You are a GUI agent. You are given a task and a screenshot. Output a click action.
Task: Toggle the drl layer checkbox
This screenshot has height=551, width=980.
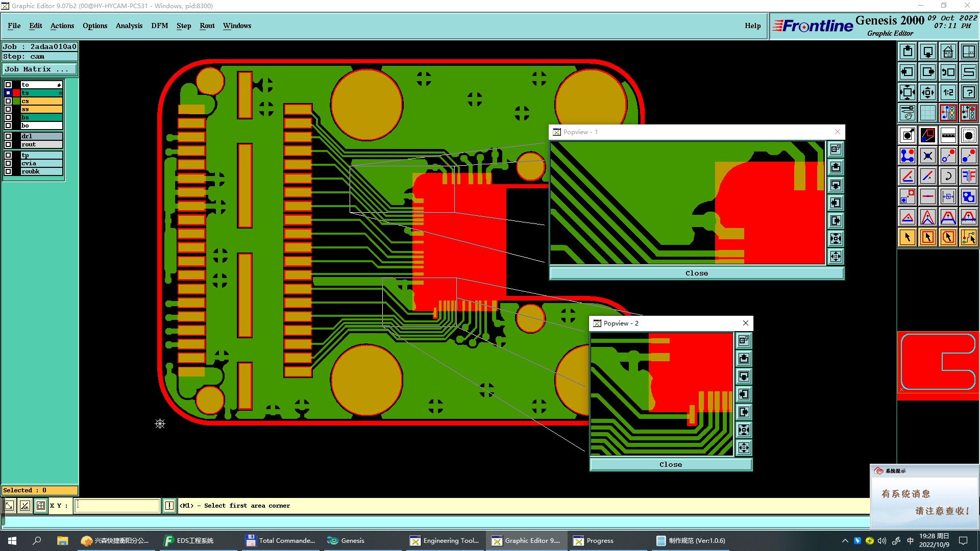tap(8, 136)
